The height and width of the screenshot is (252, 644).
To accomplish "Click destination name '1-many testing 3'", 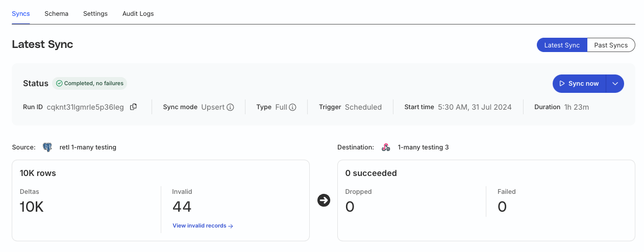I will coord(423,147).
